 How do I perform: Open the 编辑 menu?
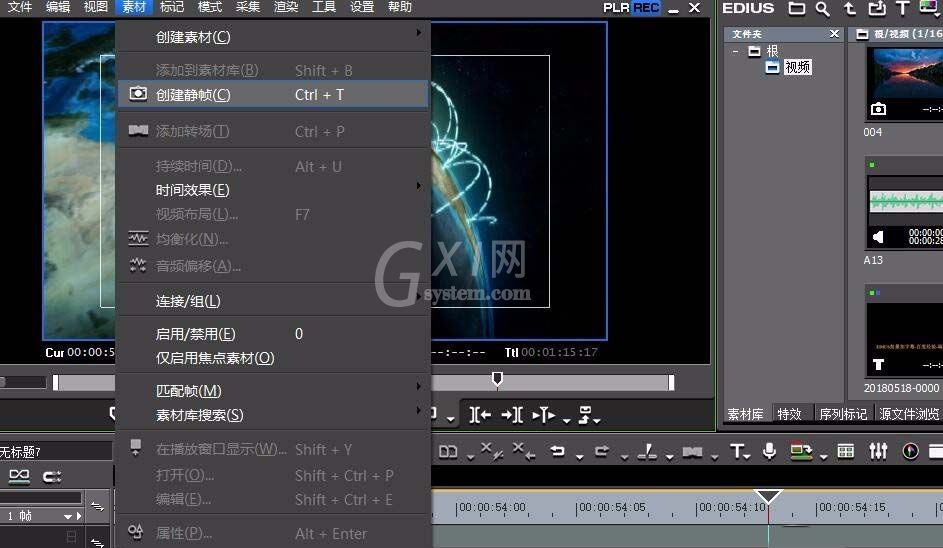(58, 7)
